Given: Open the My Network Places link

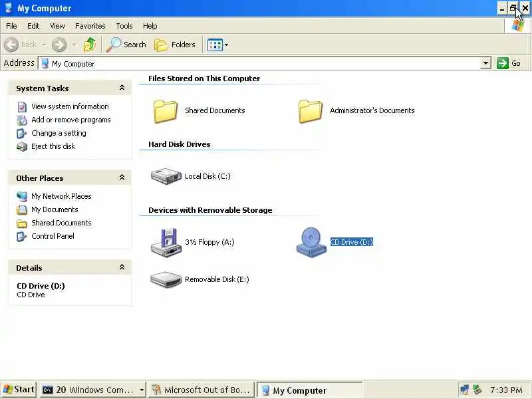Looking at the screenshot, I should point(61,196).
